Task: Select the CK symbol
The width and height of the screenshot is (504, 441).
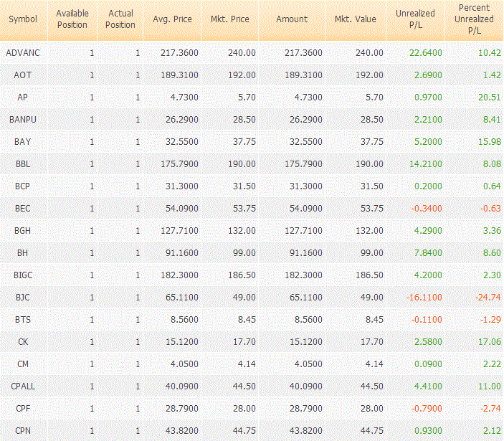Action: coord(23,341)
